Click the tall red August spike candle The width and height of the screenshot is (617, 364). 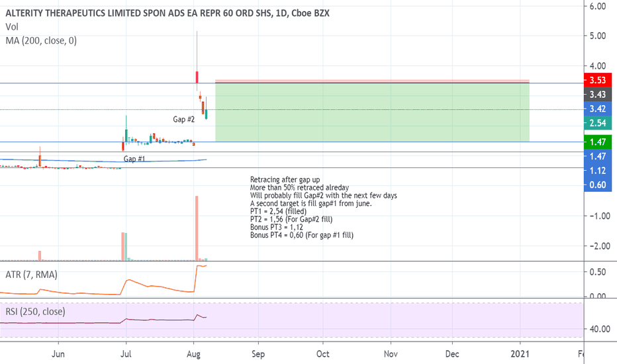click(197, 61)
